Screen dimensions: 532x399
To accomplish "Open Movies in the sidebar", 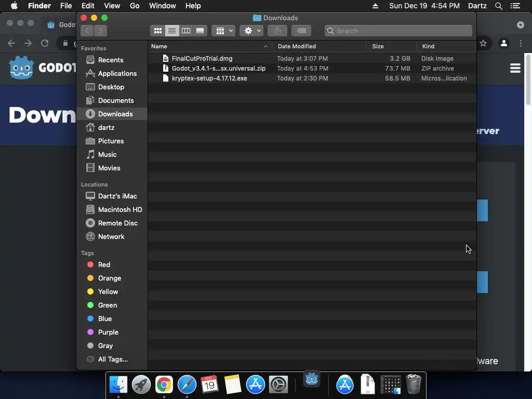I will tap(112, 168).
